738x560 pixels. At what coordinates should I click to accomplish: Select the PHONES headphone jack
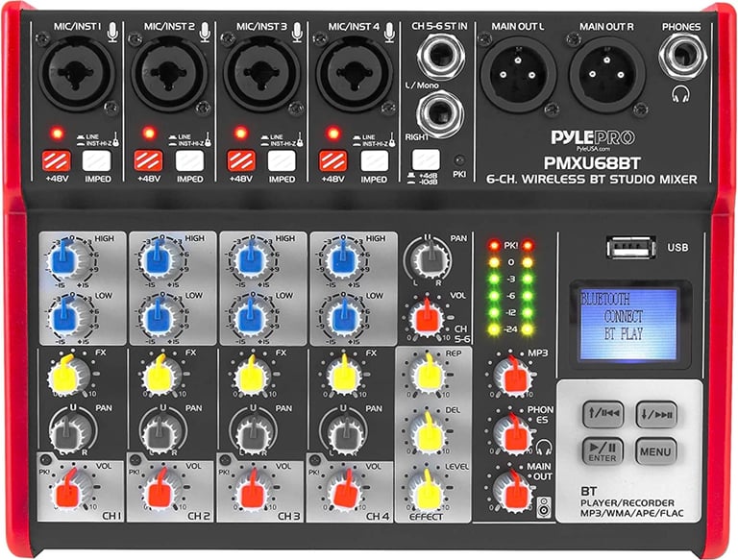682,57
